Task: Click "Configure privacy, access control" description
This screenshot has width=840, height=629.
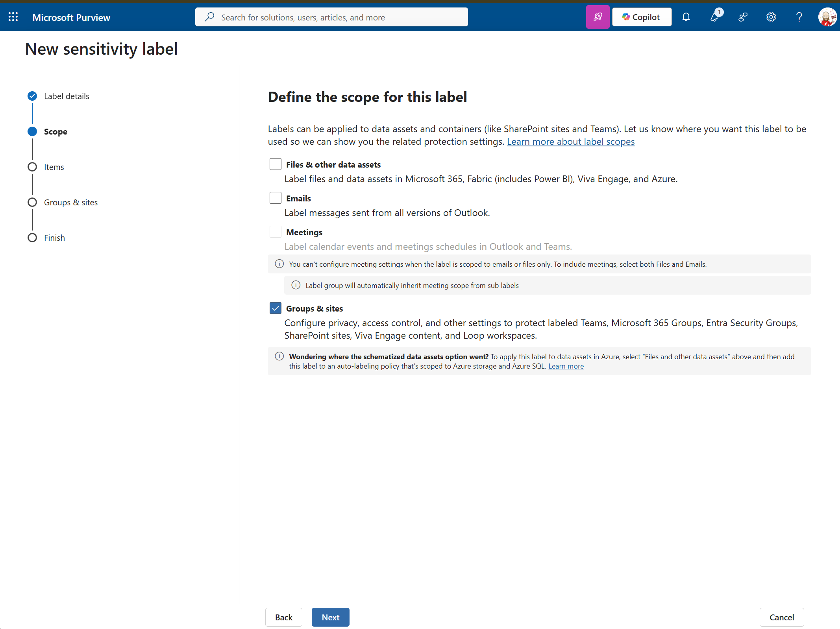Action: point(541,329)
